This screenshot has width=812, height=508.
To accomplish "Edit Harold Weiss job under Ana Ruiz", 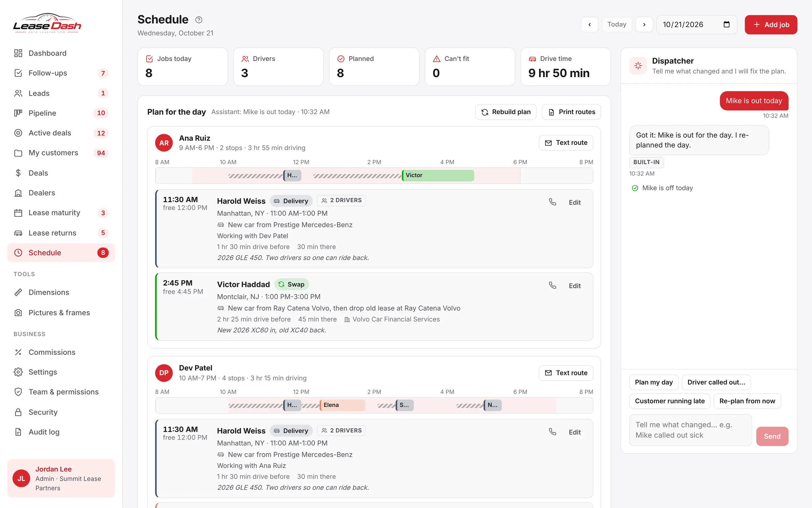I will tap(574, 203).
